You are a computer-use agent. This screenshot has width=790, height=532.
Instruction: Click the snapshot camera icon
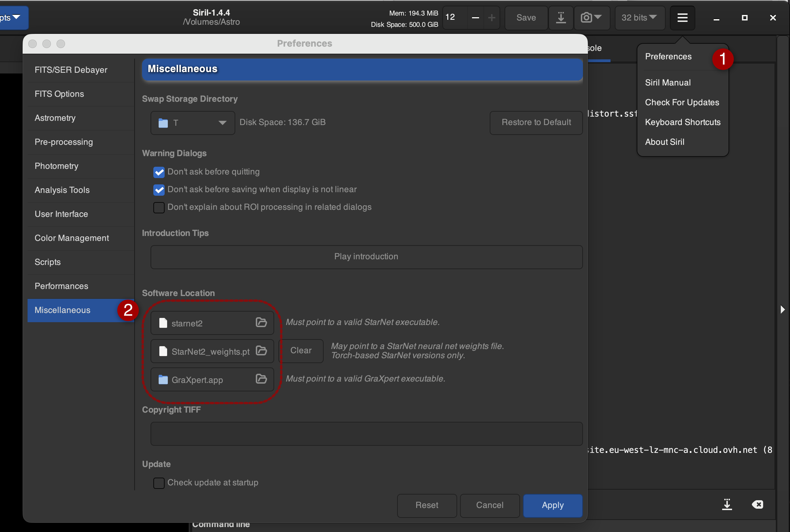[586, 18]
